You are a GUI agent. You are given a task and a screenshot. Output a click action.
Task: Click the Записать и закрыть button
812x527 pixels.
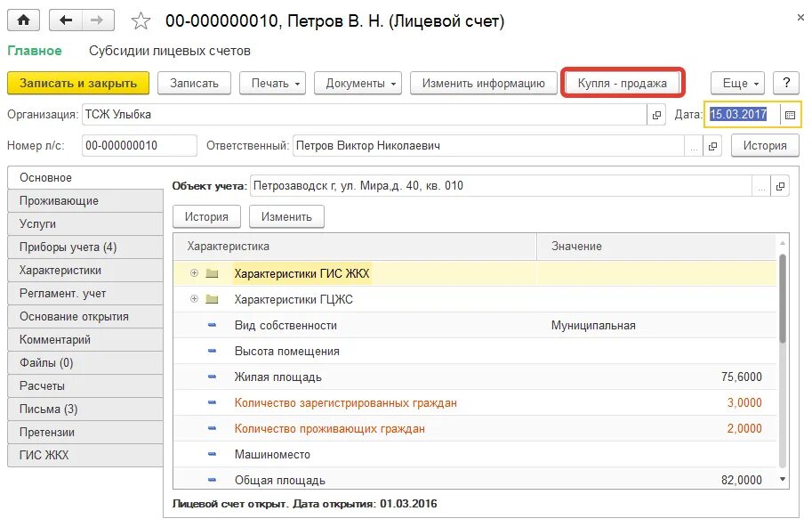(x=78, y=83)
